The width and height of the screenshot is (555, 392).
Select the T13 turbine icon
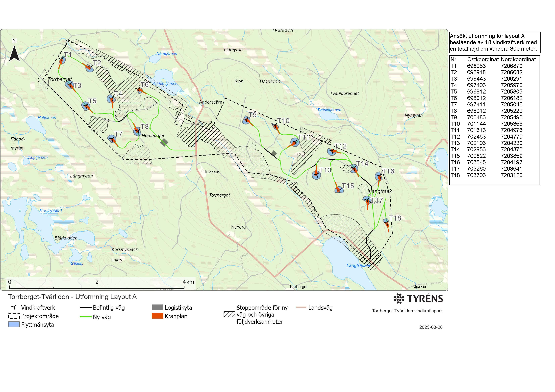[316, 175]
